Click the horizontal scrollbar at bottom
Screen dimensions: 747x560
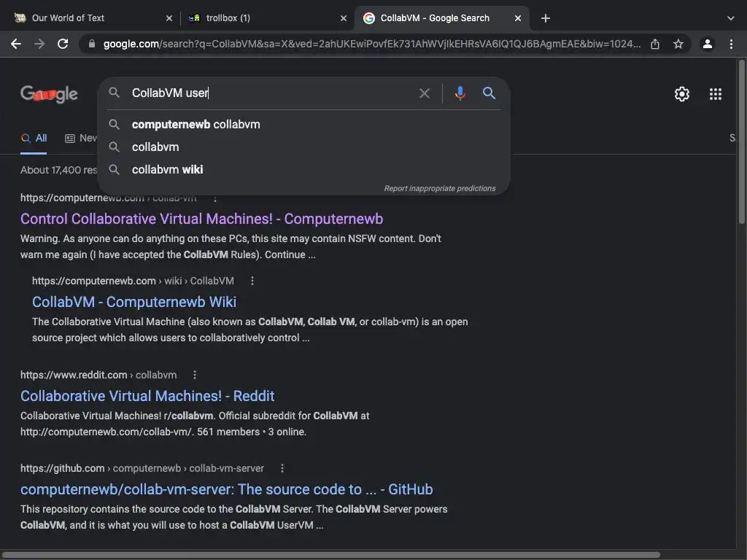point(330,555)
